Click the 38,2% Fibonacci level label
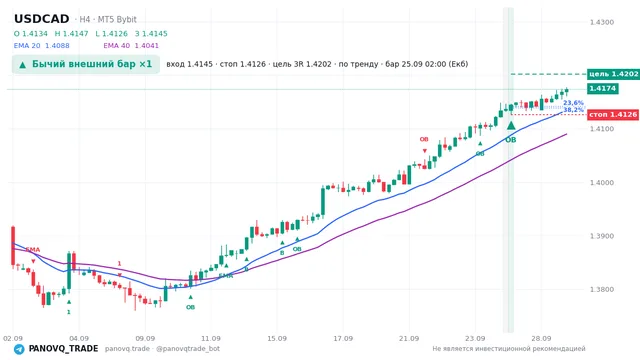This screenshot has width=640, height=360. click(x=573, y=110)
